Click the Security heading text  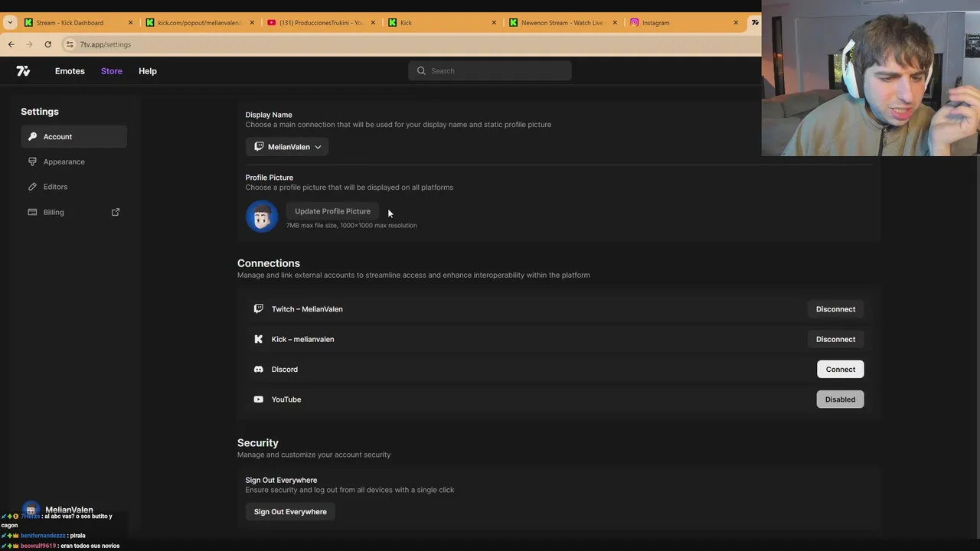coord(258,443)
